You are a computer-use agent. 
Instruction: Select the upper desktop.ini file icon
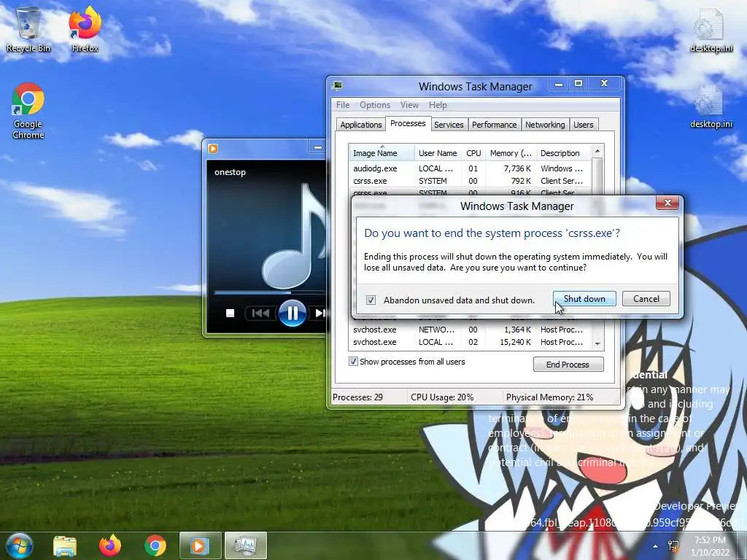coord(711,29)
